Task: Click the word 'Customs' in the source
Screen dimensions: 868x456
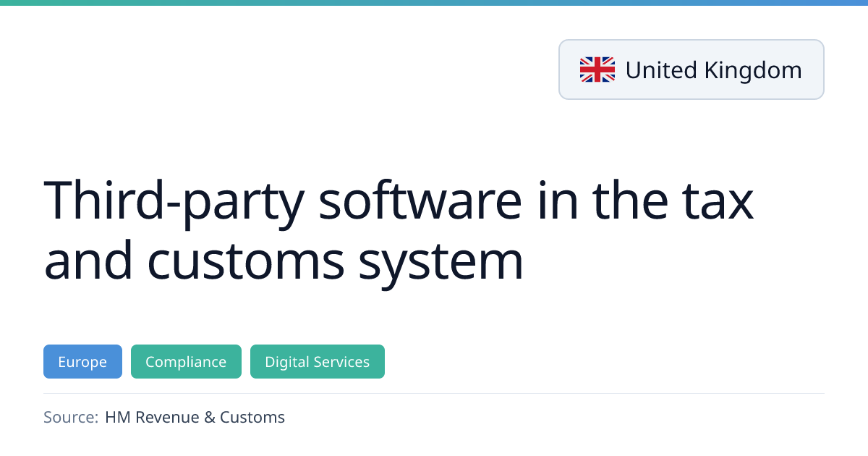Action: pyautogui.click(x=252, y=417)
